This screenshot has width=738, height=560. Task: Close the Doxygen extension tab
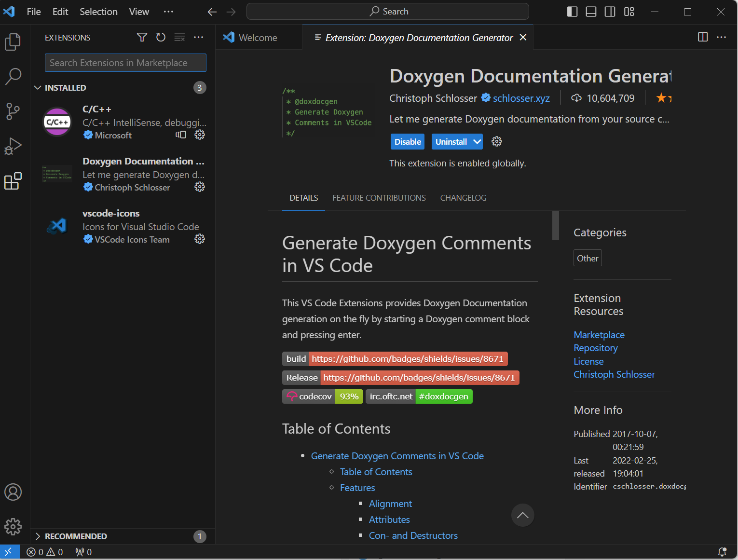(x=523, y=37)
